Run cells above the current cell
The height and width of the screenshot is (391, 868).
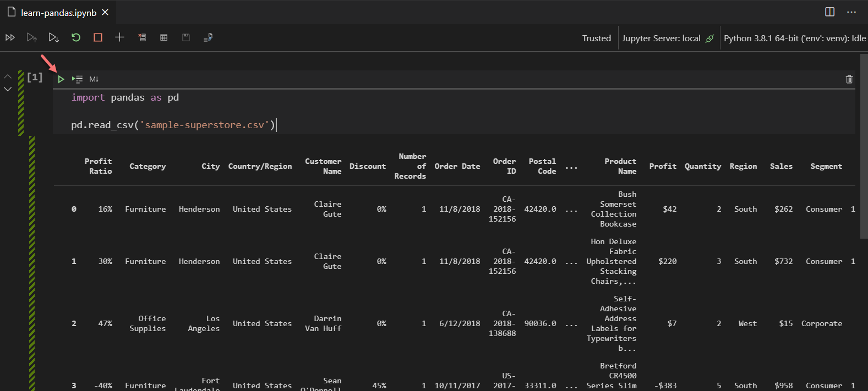[31, 37]
